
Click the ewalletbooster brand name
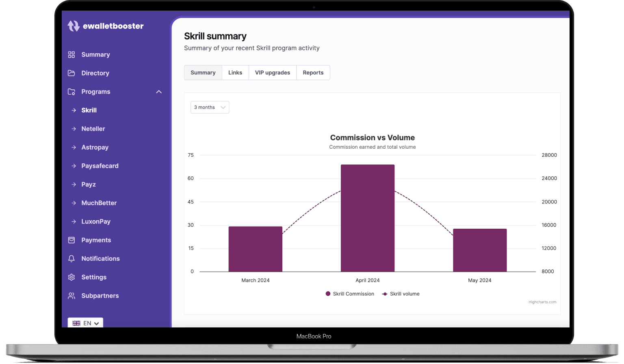coord(113,26)
